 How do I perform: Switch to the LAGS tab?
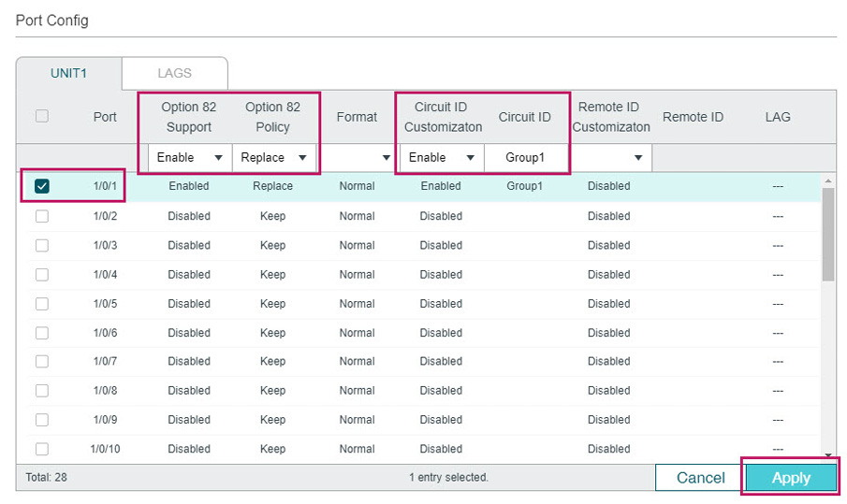tap(174, 73)
